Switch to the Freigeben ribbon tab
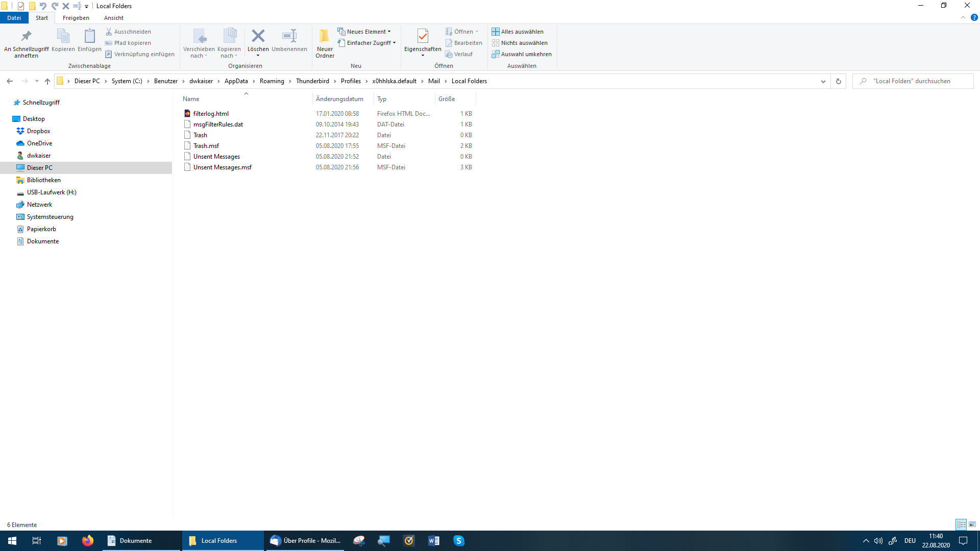 (76, 18)
